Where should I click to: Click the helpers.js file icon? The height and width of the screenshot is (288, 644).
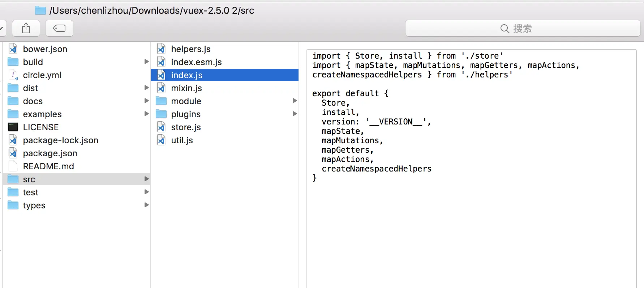(161, 49)
